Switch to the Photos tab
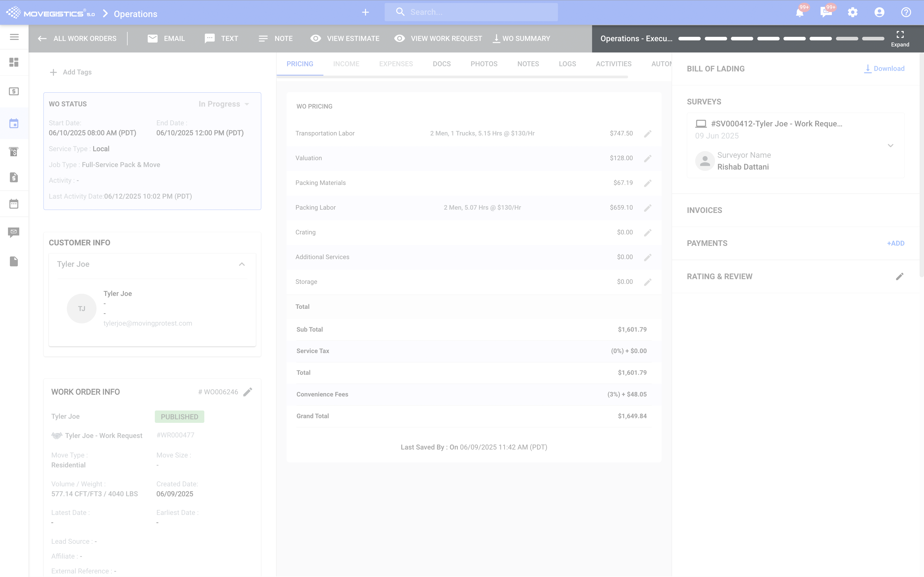924x577 pixels. pos(484,64)
